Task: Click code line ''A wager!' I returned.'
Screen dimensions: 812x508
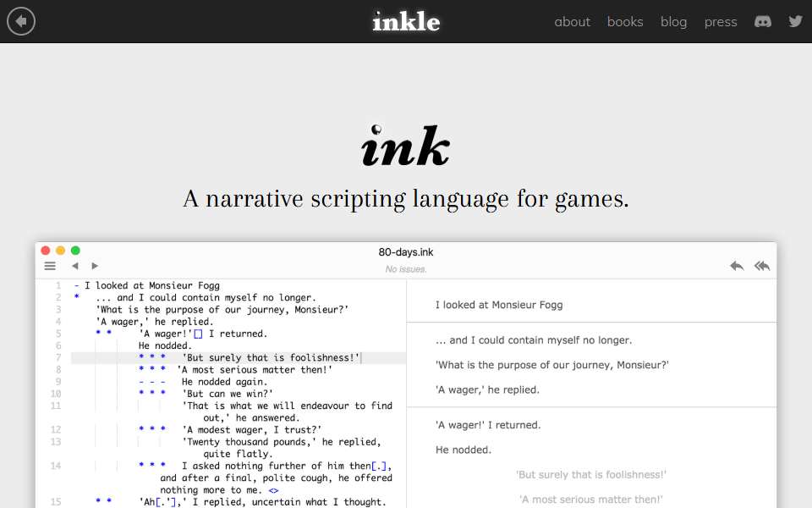Action: point(203,334)
